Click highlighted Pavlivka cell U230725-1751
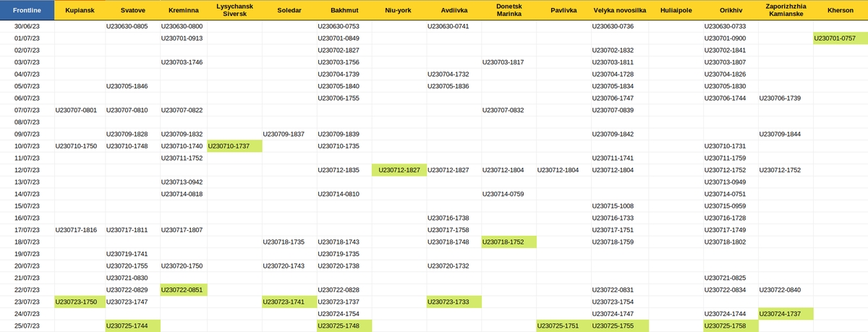Viewport: 868px width, 332px height. click(563, 325)
